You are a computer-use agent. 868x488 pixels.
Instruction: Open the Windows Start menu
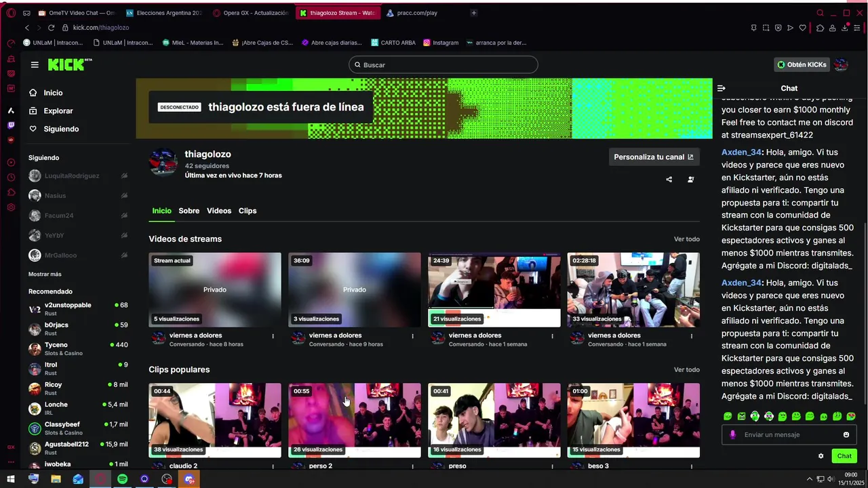tap(11, 479)
